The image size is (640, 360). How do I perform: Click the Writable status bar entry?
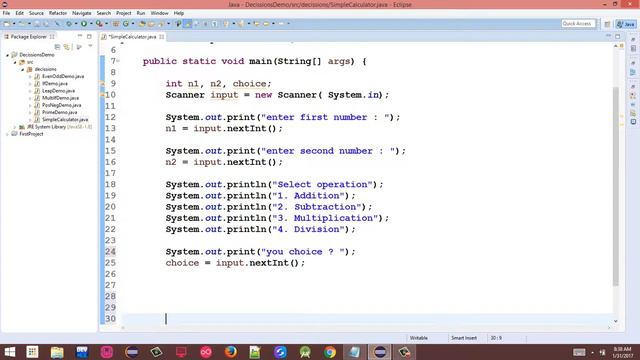point(418,338)
